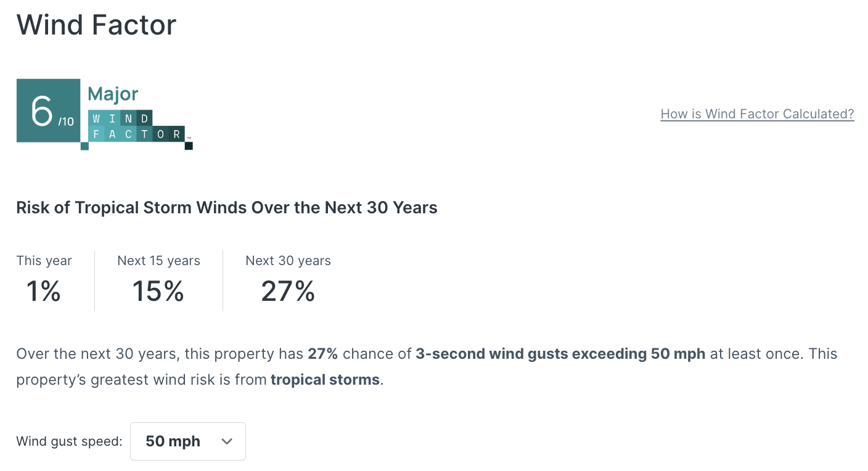
Task: Select the Next 15 years 15% value
Action: [158, 291]
